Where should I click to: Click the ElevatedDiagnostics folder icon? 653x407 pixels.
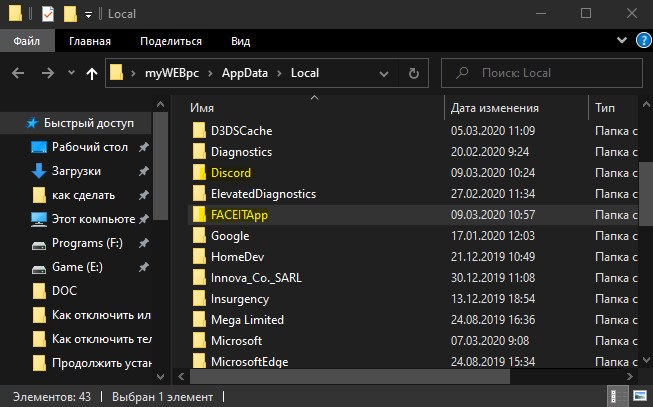(199, 194)
